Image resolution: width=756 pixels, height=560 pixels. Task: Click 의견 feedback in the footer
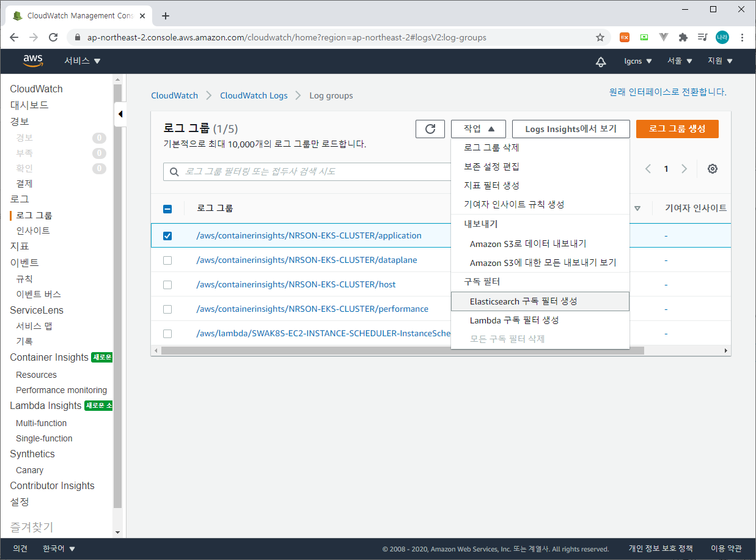[x=20, y=548]
